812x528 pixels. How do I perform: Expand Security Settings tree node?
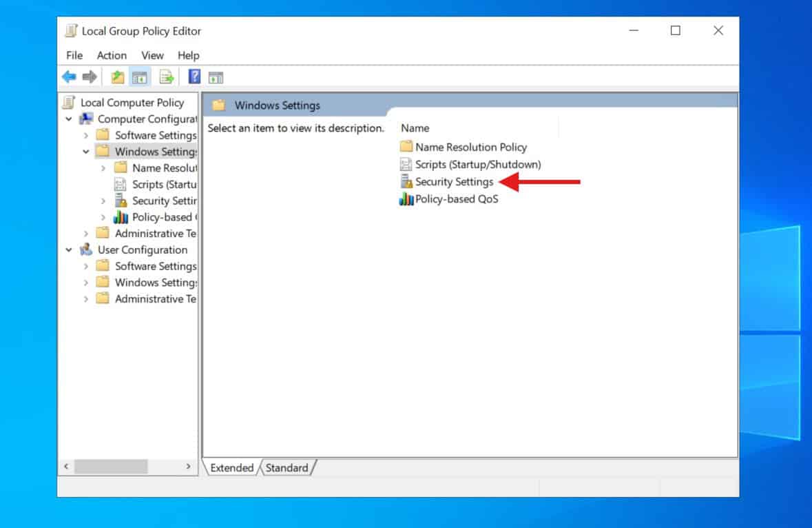point(103,201)
